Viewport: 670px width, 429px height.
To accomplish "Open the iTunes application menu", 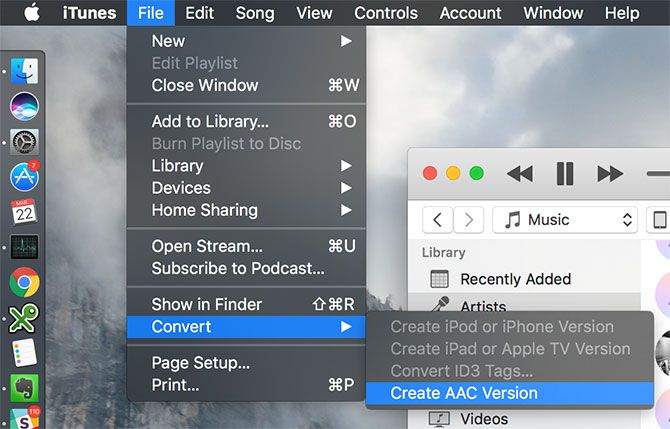I will pyautogui.click(x=89, y=13).
